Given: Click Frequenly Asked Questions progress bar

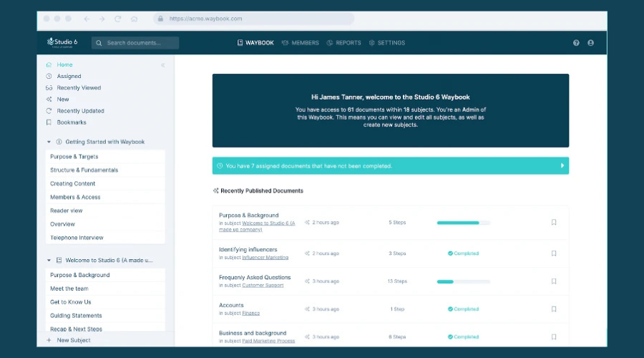Looking at the screenshot, I should pyautogui.click(x=463, y=281).
